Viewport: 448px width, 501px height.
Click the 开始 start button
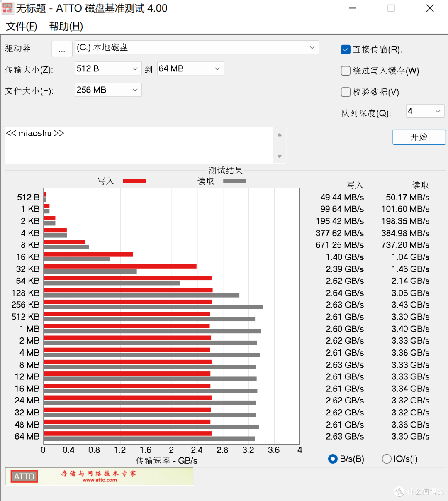[x=419, y=137]
